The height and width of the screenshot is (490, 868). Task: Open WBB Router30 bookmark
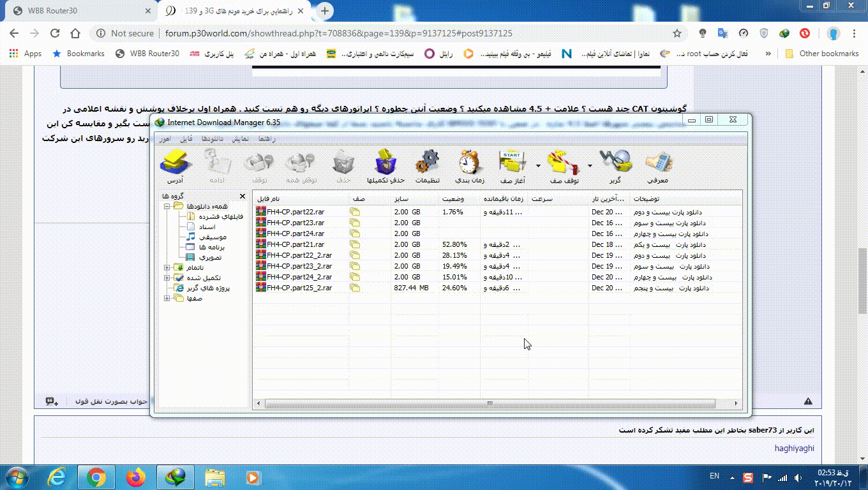point(147,54)
